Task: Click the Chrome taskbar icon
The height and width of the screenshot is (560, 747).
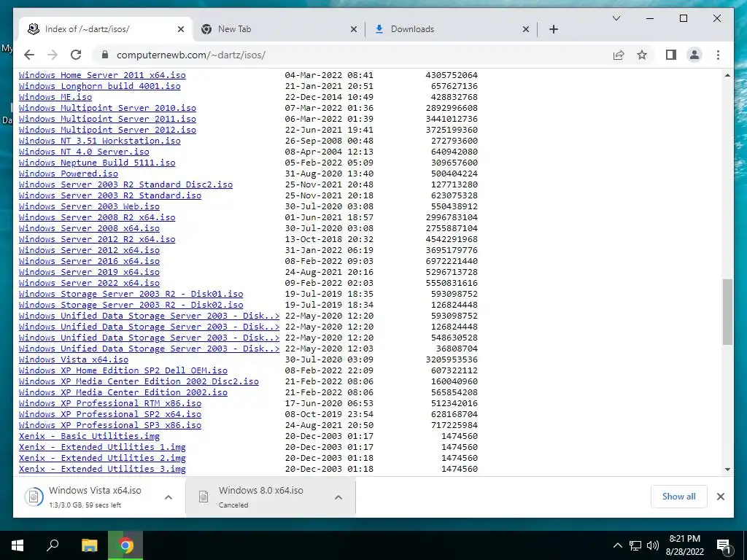Action: pyautogui.click(x=125, y=545)
